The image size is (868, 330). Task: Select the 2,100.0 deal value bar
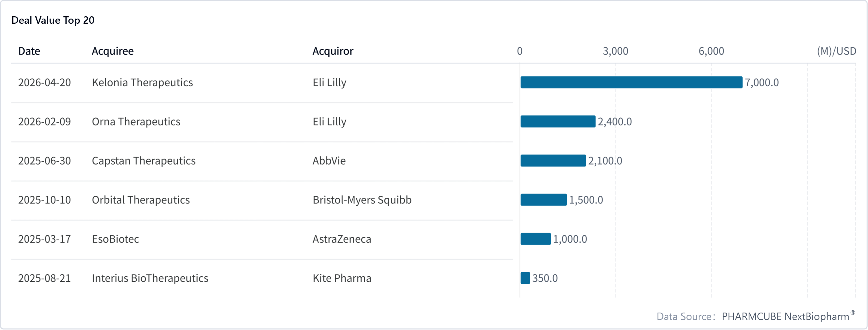(553, 161)
